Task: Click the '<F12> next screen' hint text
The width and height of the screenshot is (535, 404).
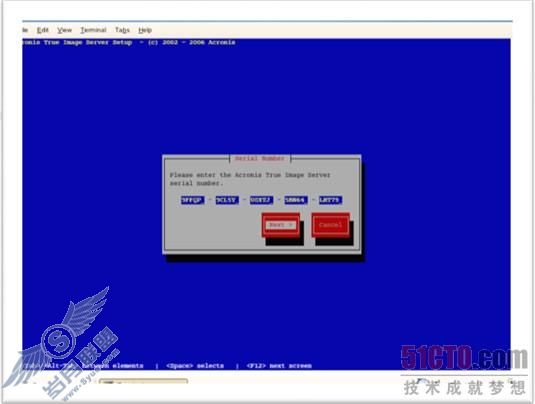Action: tap(279, 366)
